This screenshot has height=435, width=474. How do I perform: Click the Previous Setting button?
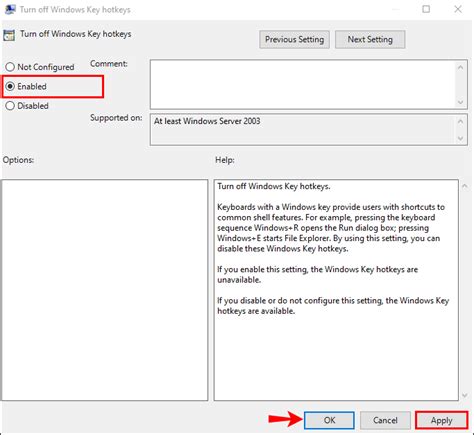click(294, 39)
